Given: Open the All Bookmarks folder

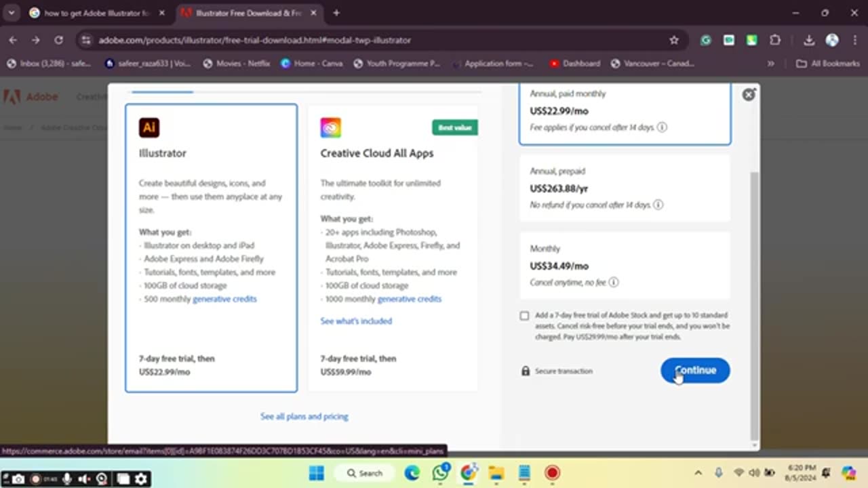Looking at the screenshot, I should click(827, 63).
